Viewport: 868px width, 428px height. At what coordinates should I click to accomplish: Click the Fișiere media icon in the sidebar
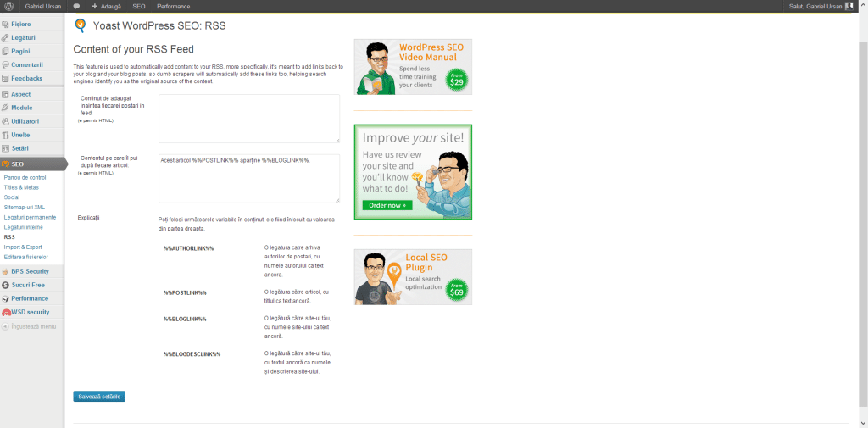[5, 25]
